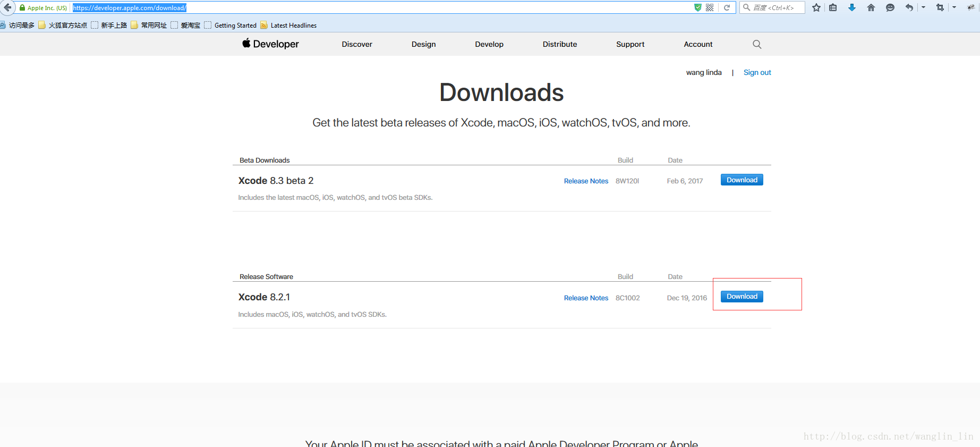Click the Beta Downloads section header
Image resolution: width=980 pixels, height=447 pixels.
[x=265, y=160]
